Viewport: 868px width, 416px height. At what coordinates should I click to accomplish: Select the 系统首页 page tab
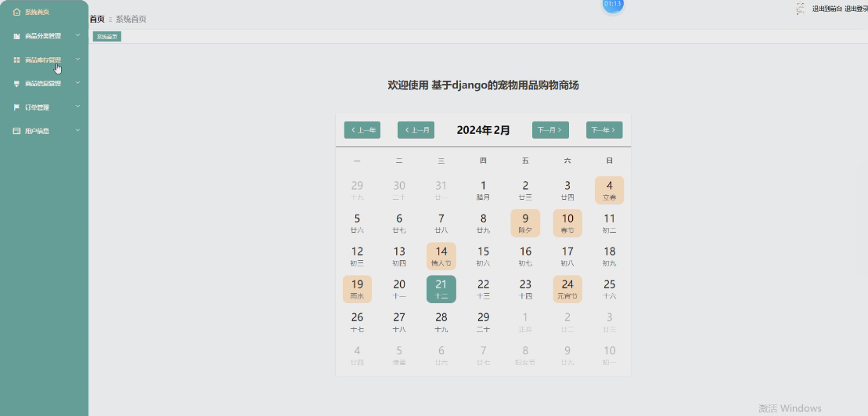click(107, 37)
